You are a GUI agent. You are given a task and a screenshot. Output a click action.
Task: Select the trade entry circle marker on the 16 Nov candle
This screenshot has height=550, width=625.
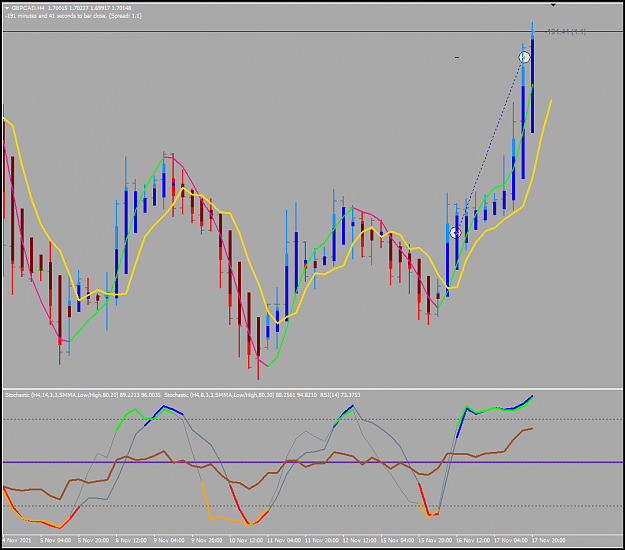click(455, 232)
